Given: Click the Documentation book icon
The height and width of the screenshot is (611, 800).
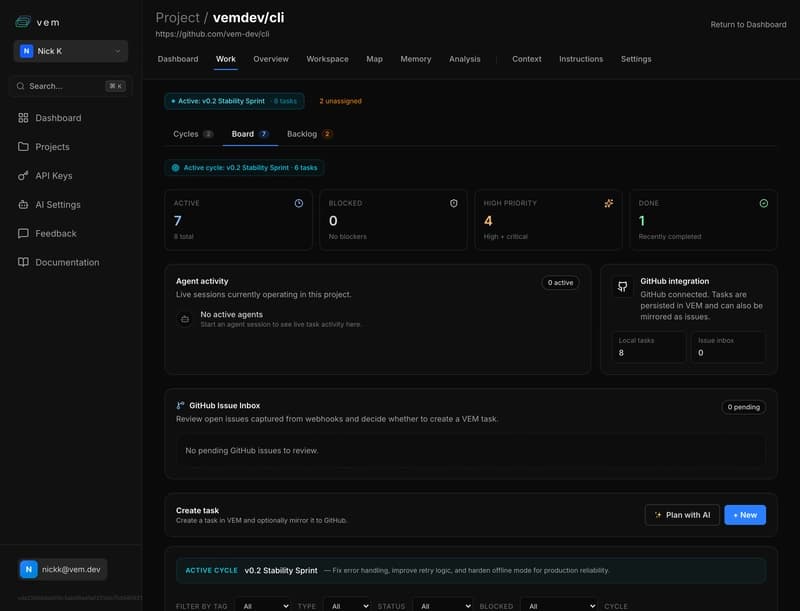Looking at the screenshot, I should click(22, 262).
